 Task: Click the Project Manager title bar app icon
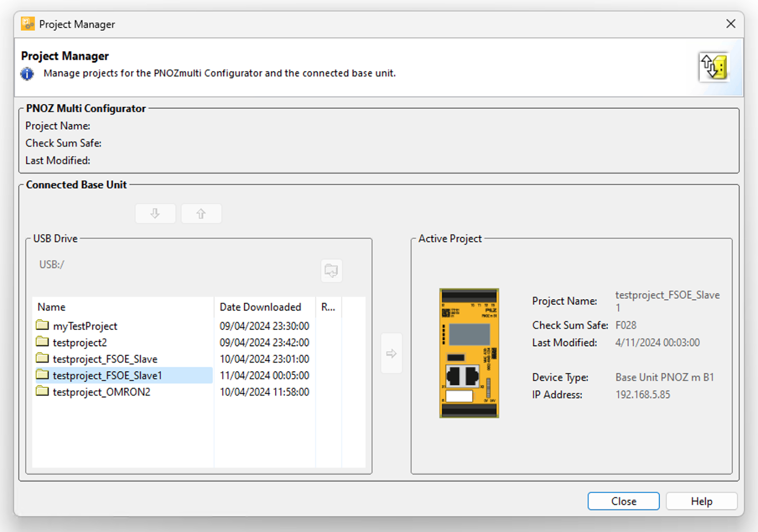coord(28,24)
